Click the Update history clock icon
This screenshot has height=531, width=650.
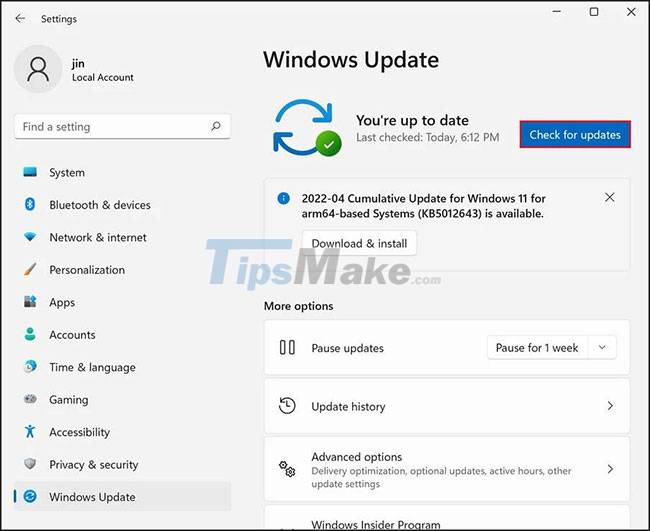[287, 406]
